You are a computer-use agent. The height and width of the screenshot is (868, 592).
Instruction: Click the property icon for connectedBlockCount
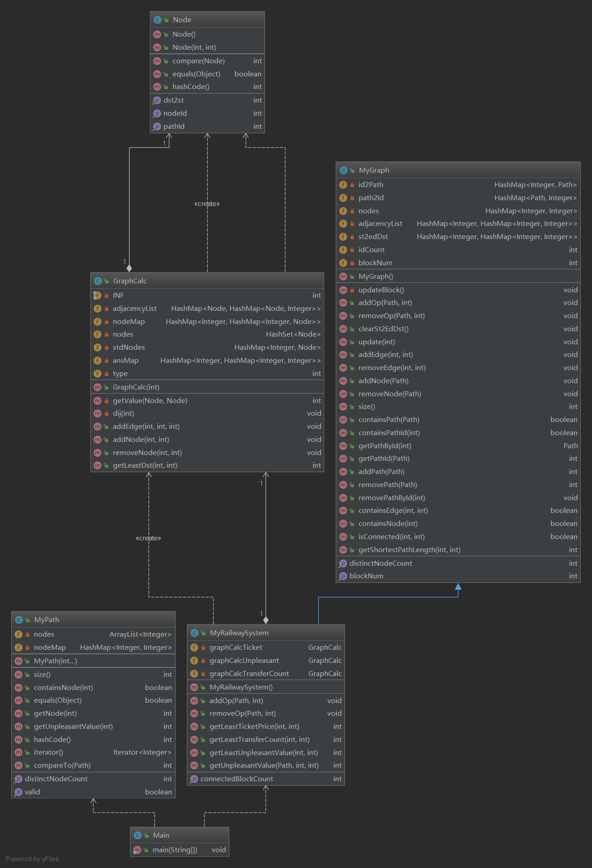(194, 779)
